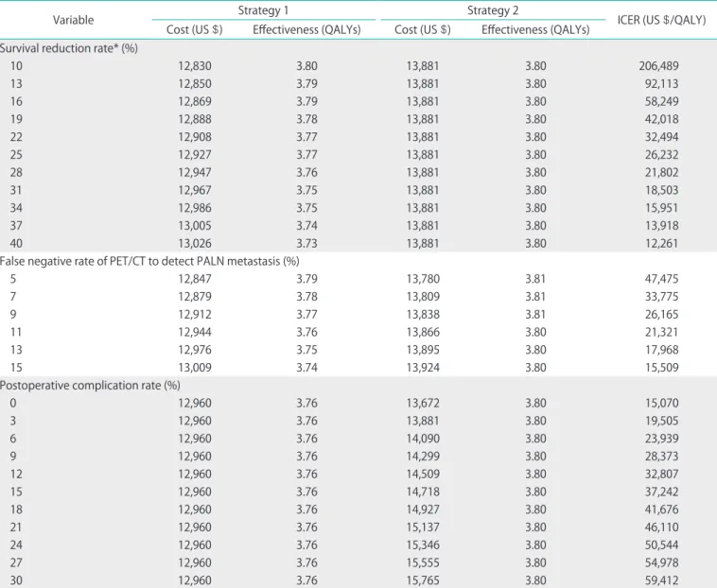Select ICER cell 19,505
Screen dimensions: 717x588
(x=662, y=422)
